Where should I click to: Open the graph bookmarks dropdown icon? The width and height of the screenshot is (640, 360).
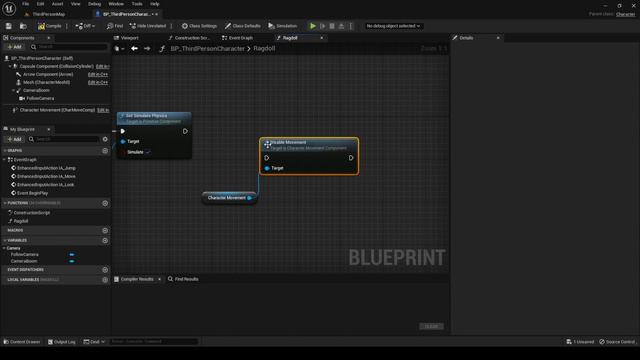point(119,49)
